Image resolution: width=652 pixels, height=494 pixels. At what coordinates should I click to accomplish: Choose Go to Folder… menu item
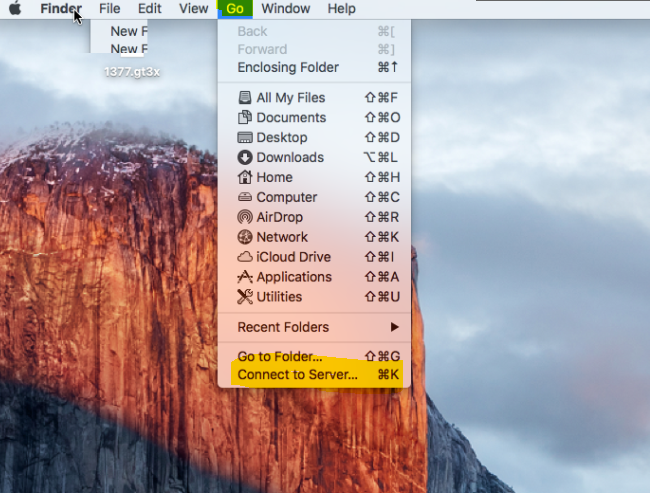pos(314,356)
